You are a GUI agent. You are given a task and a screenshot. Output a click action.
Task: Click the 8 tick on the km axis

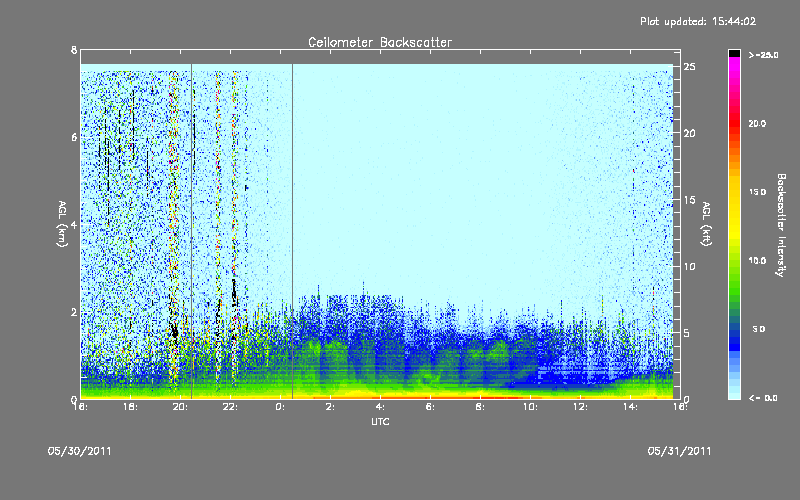click(74, 50)
